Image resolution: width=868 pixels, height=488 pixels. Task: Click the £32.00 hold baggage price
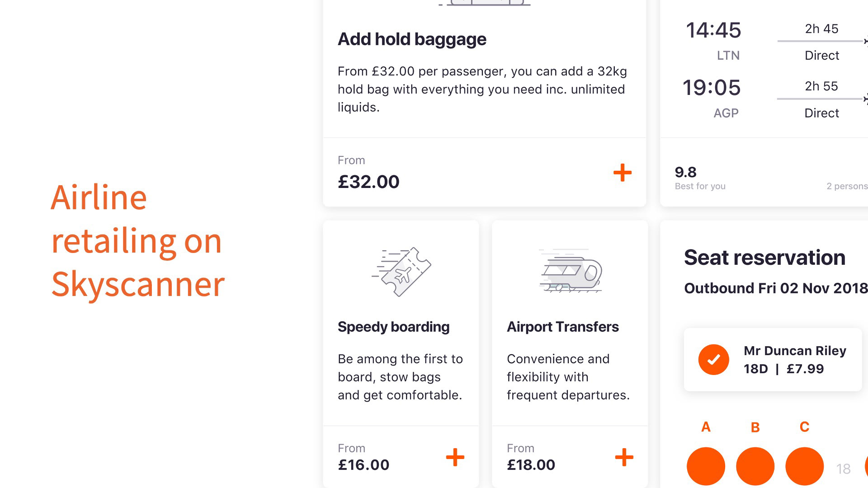(368, 182)
